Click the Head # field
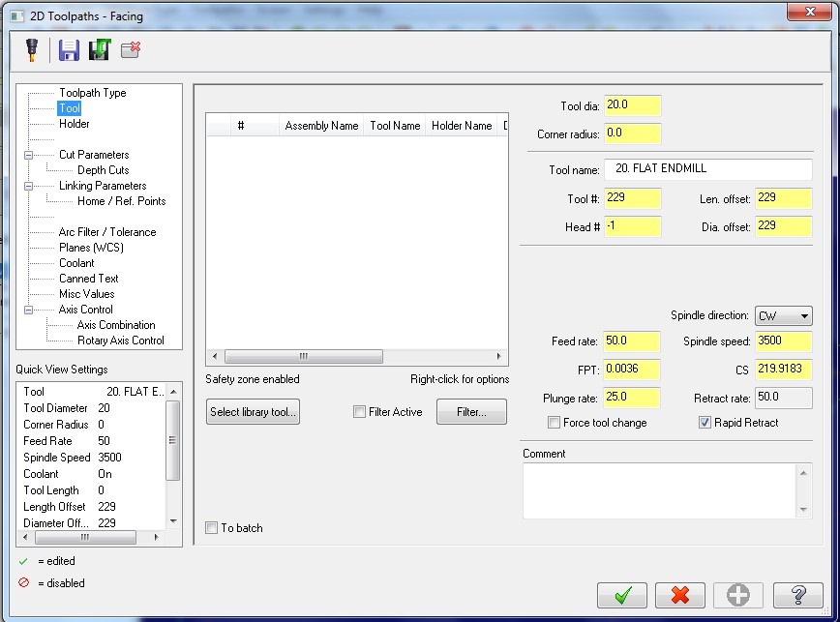This screenshot has width=840, height=622. click(x=633, y=226)
